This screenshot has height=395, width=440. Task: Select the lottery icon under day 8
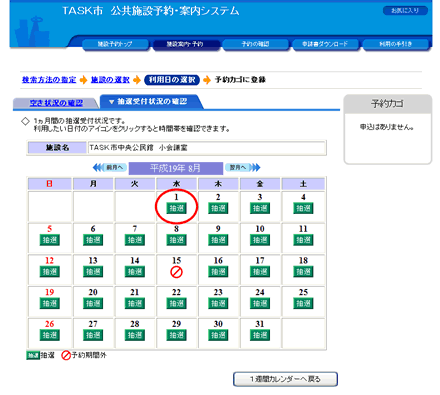coord(176,240)
